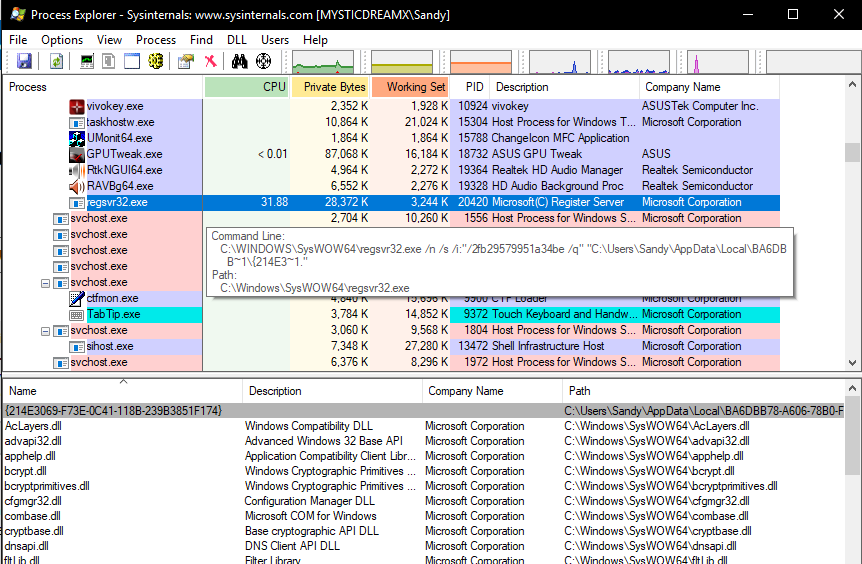862x564 pixels.
Task: Click the crosshair Find Window's Process icon
Action: coord(263,61)
